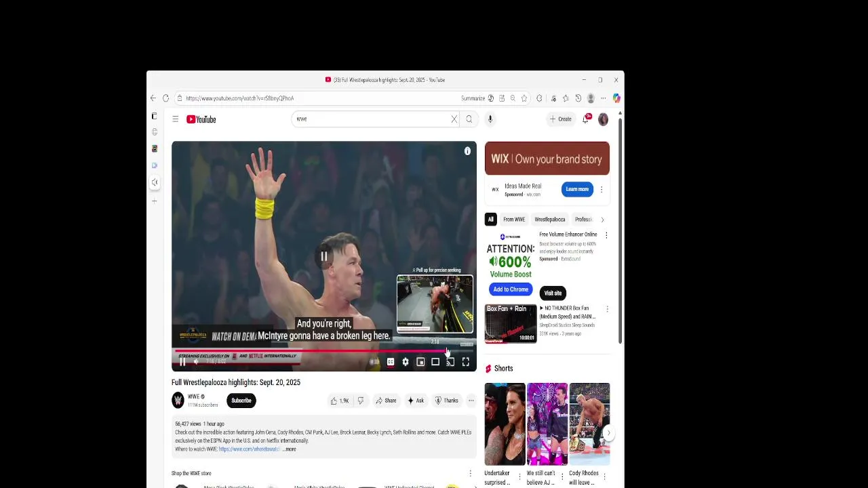This screenshot has height=488, width=868.
Task: Open options for Free Volume Enhancer ad
Action: (x=606, y=235)
